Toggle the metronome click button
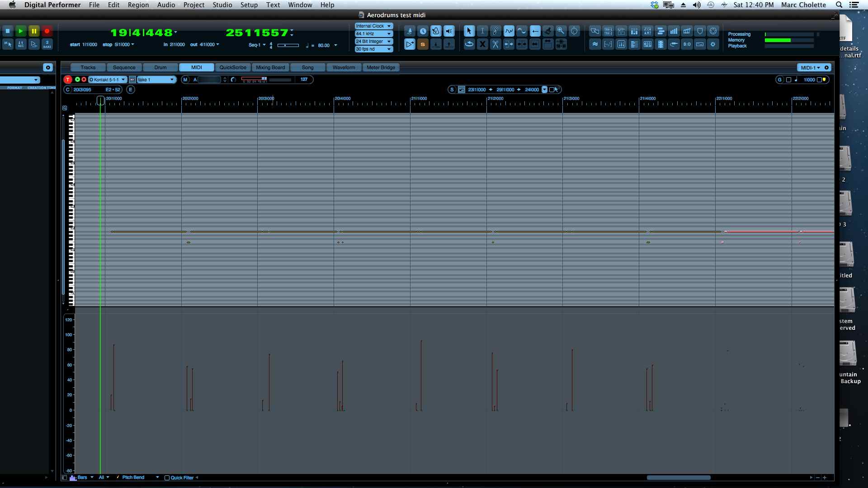The height and width of the screenshot is (488, 868). [436, 31]
